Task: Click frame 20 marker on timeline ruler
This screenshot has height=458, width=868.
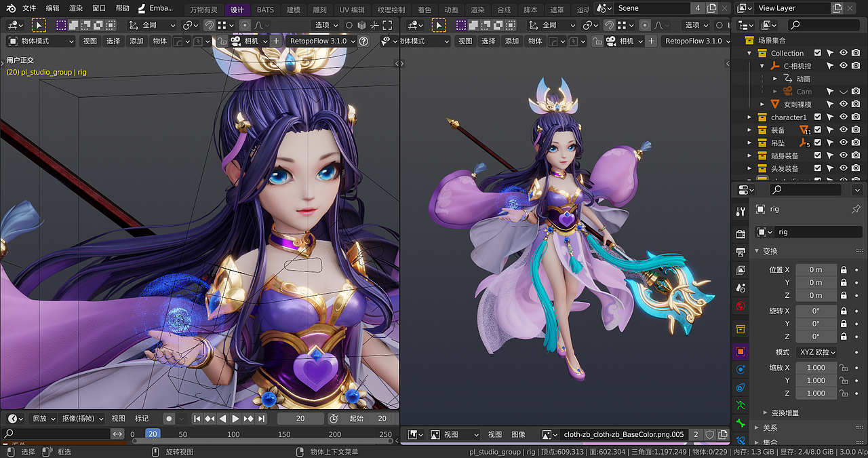Action: 153,434
